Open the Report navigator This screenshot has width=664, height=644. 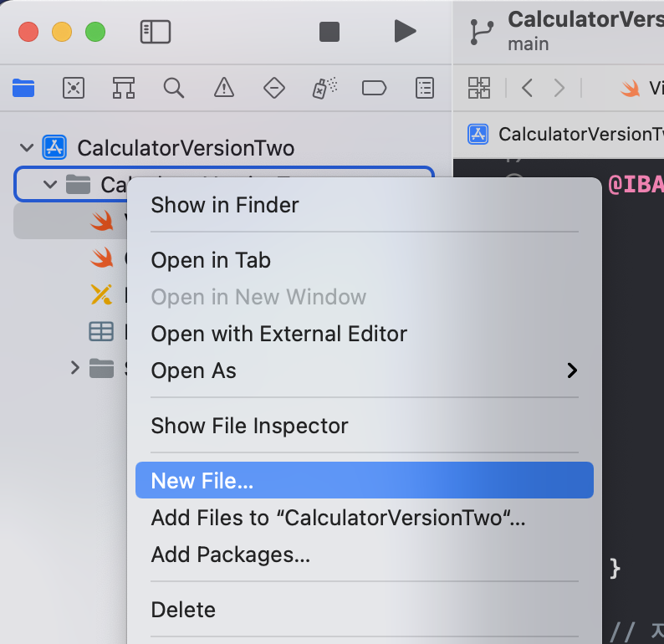click(425, 88)
